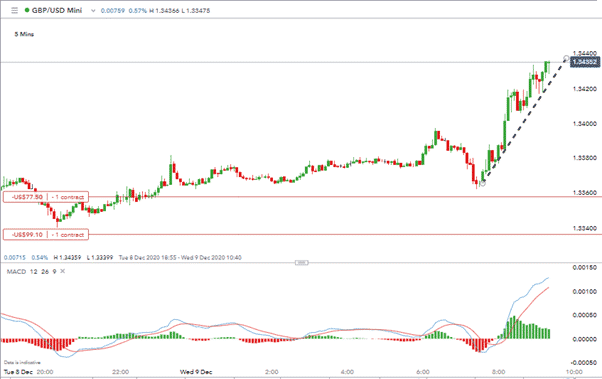The image size is (602, 379).
Task: Click the 1.34000 price axis label
Action: tap(585, 124)
